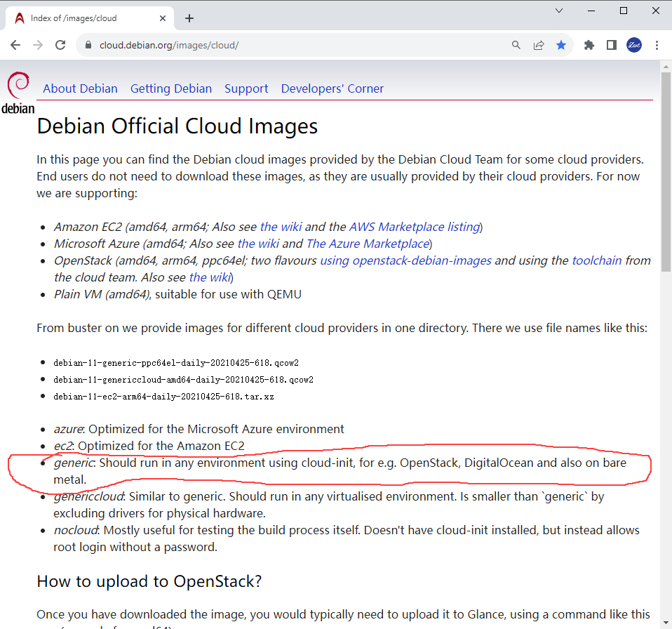
Task: Open the Extensions puzzle icon
Action: coord(589,45)
